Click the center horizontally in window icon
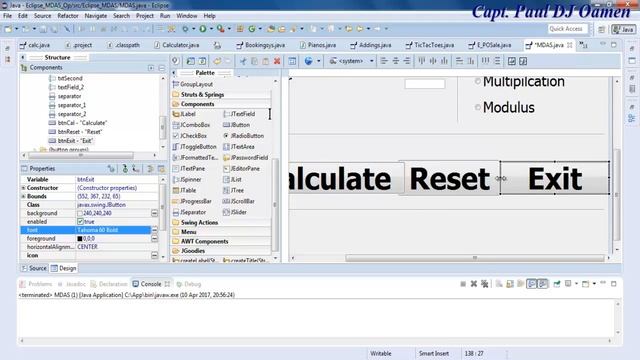This screenshot has width=640, height=360. [x=511, y=61]
